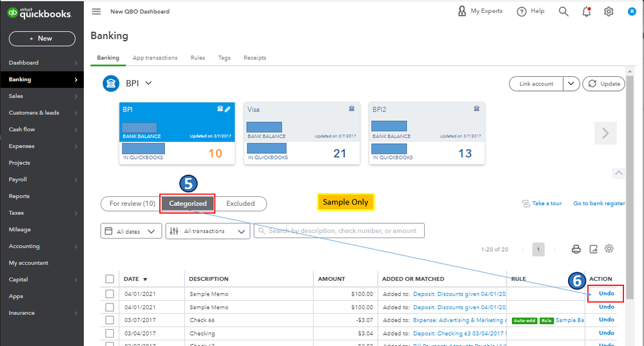
Task: Click the Update refresh button
Action: 604,83
